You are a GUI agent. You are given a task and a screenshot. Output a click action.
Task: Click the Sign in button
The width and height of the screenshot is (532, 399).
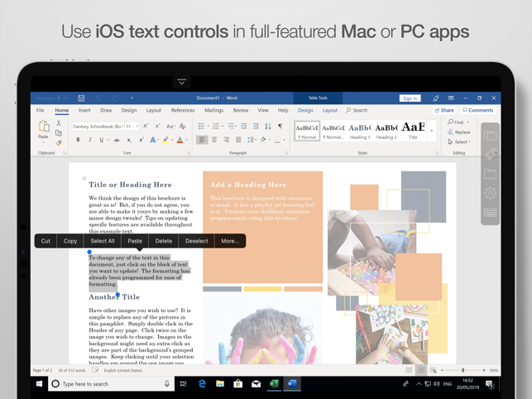pyautogui.click(x=410, y=99)
